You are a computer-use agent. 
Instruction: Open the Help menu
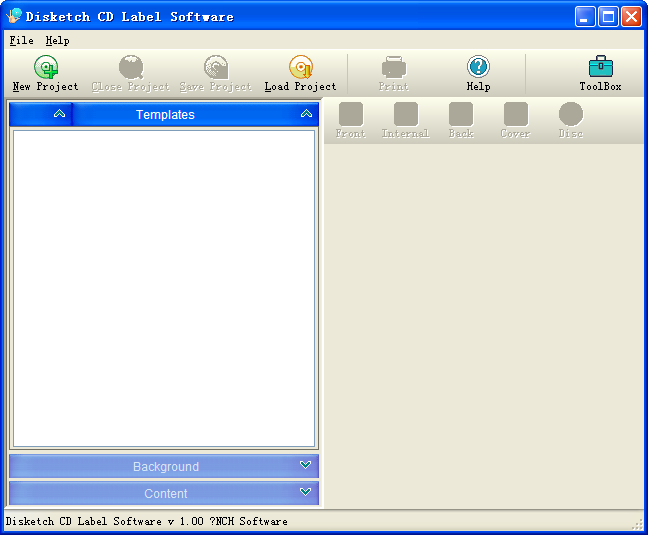[x=57, y=40]
